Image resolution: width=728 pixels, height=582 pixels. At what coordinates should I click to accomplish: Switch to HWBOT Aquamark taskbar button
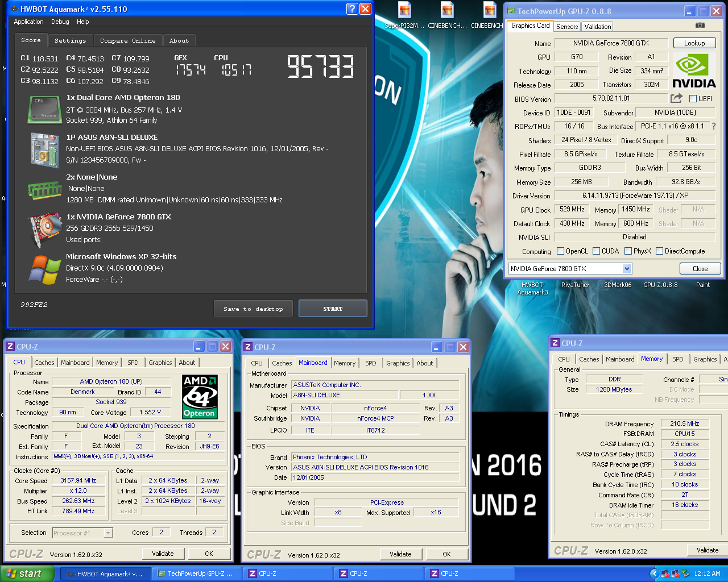106,574
